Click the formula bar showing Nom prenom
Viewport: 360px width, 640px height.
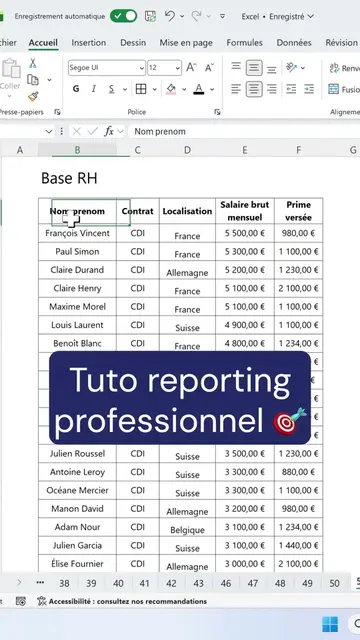(x=244, y=131)
